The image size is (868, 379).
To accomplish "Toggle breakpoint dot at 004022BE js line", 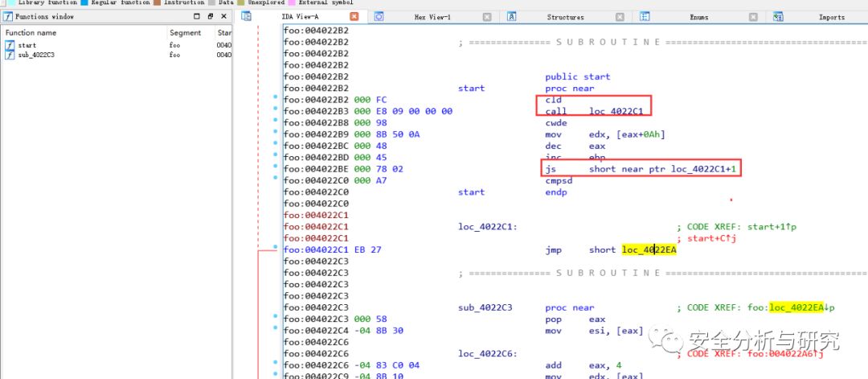I will click(x=276, y=167).
